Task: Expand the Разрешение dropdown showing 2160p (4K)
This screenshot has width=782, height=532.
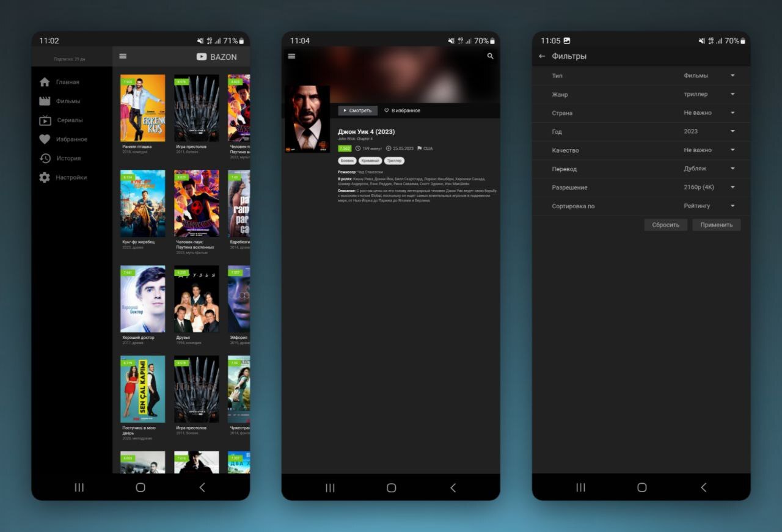Action: (x=709, y=188)
